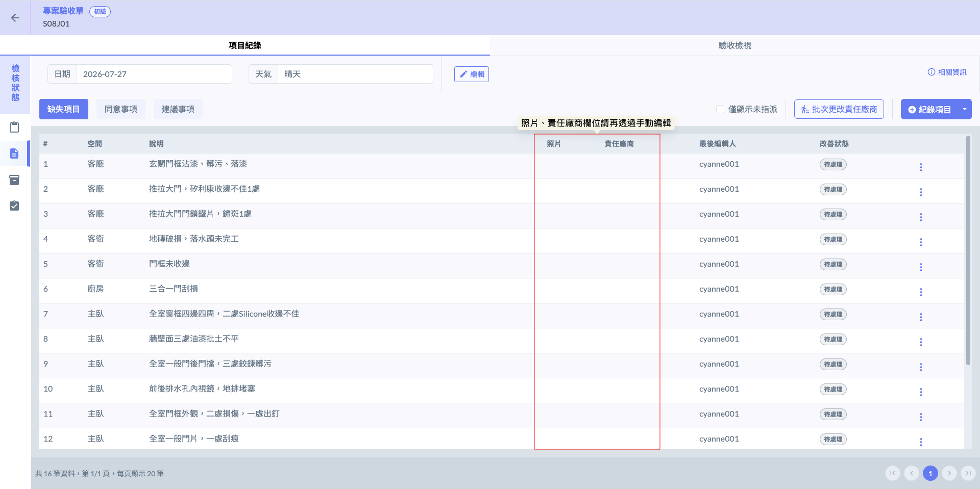980x489 pixels.
Task: Click description 全室一般門片，一處刮痕
Action: pyautogui.click(x=194, y=439)
